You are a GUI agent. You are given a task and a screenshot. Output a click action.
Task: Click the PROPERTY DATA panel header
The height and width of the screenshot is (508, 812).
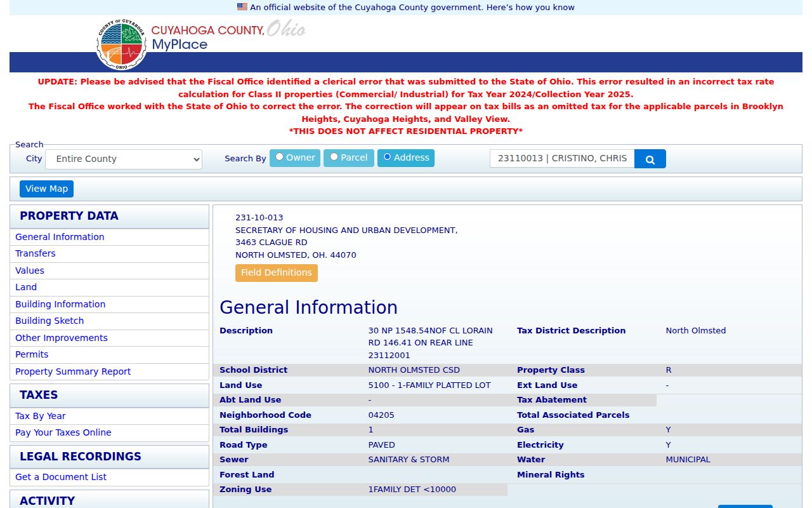pyautogui.click(x=109, y=217)
